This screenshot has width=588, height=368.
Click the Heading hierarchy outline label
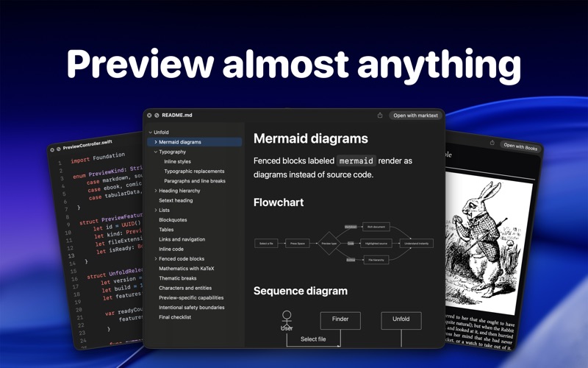(179, 191)
